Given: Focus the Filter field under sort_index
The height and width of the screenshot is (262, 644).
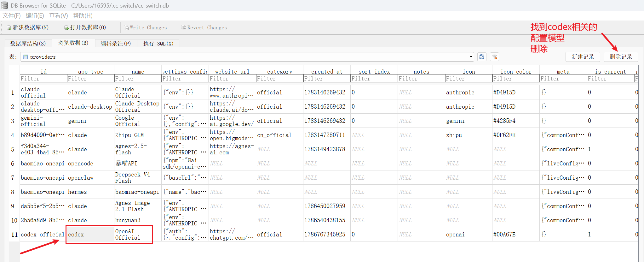Looking at the screenshot, I should [374, 79].
